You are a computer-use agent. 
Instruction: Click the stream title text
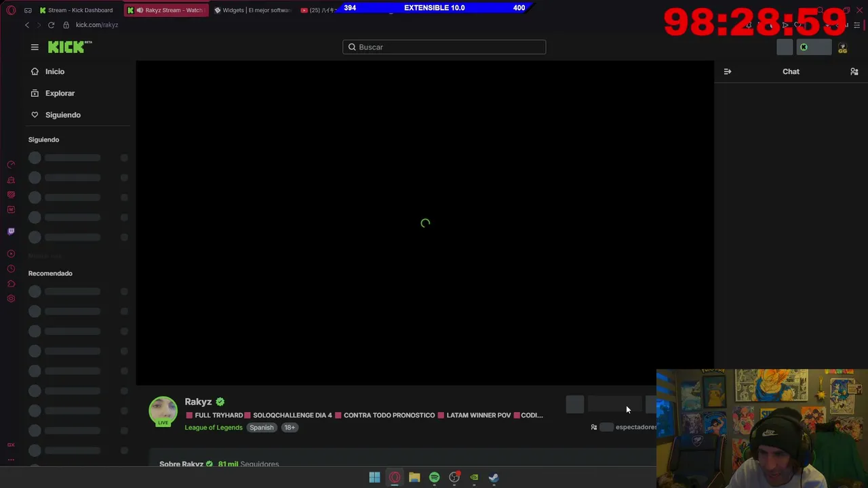364,415
